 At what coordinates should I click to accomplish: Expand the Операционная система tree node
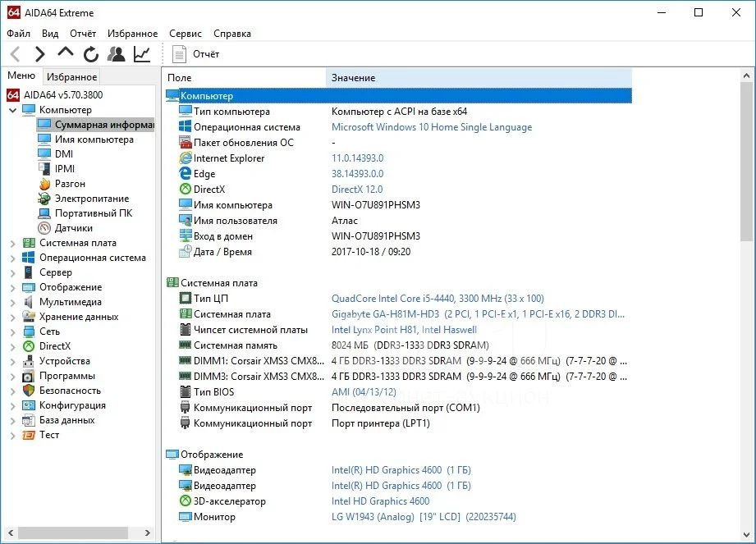(13, 258)
